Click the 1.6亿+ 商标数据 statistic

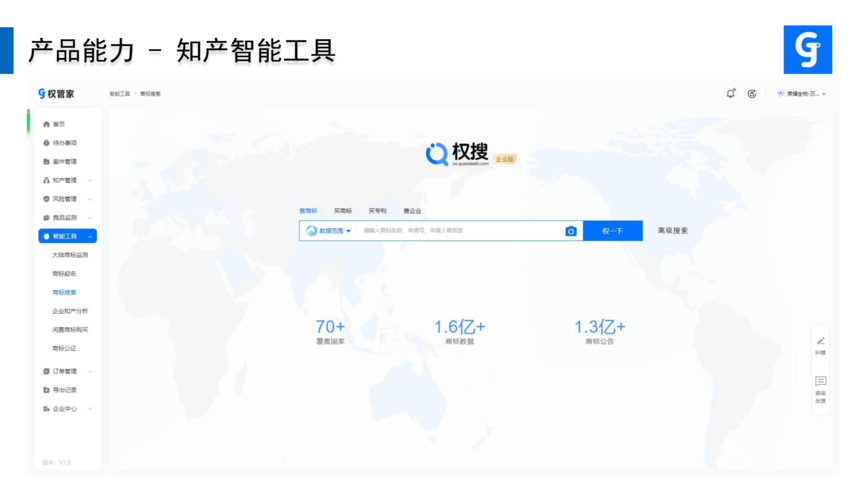(460, 331)
